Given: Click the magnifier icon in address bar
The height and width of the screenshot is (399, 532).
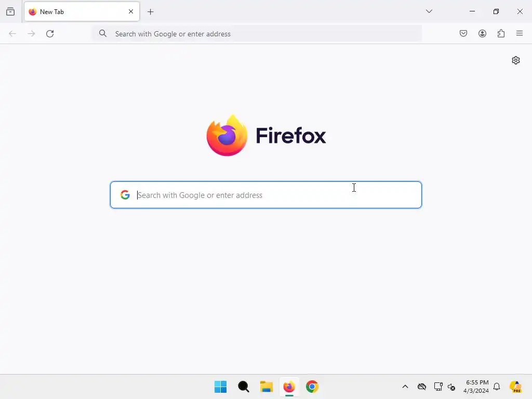Looking at the screenshot, I should [x=103, y=33].
